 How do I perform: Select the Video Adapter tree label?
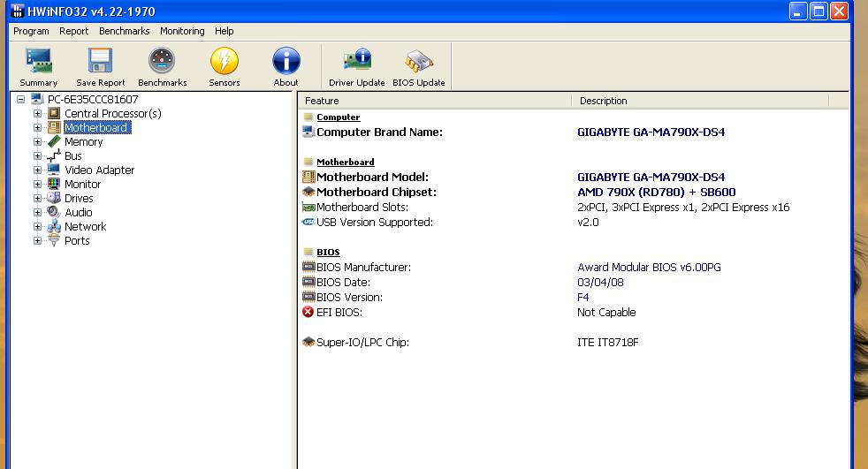[x=100, y=170]
